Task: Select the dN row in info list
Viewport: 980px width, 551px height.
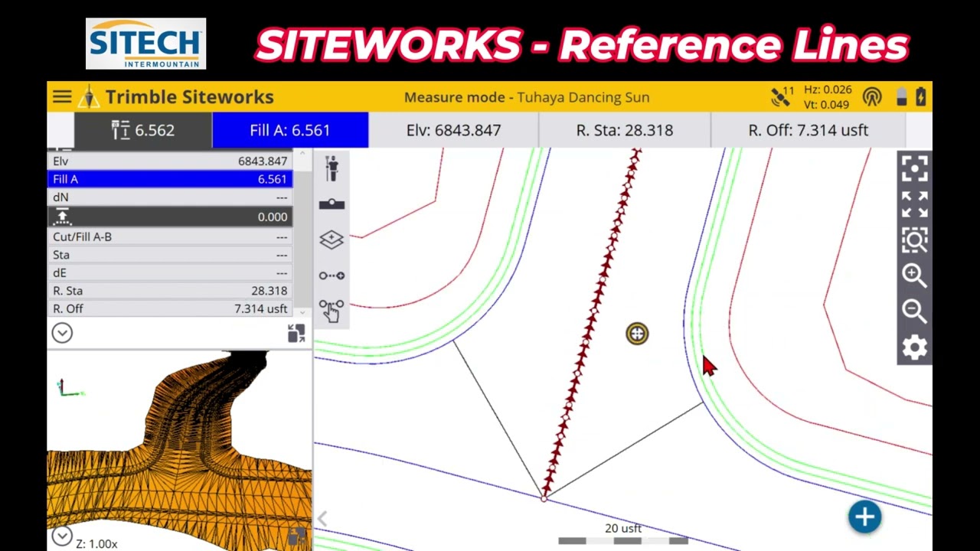Action: pos(170,197)
